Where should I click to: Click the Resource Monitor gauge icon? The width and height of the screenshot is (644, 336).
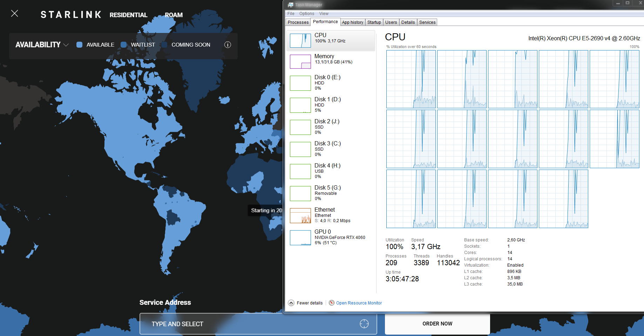[332, 303]
